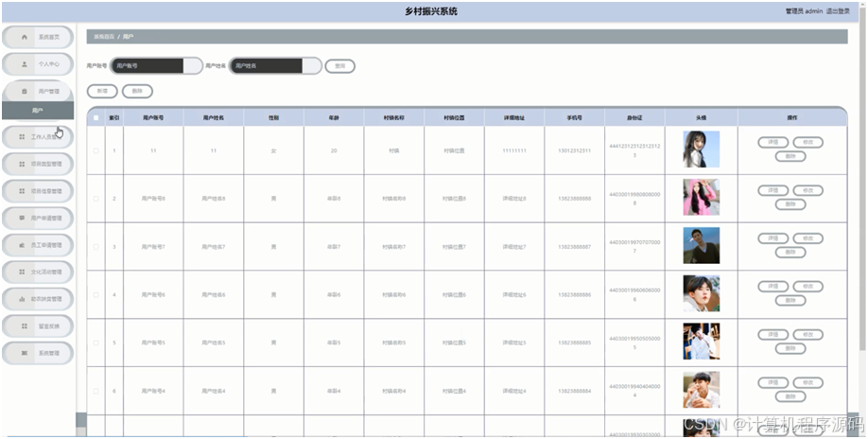The width and height of the screenshot is (868, 439).
Task: Click the 用户账号 search input field
Action: pyautogui.click(x=157, y=66)
